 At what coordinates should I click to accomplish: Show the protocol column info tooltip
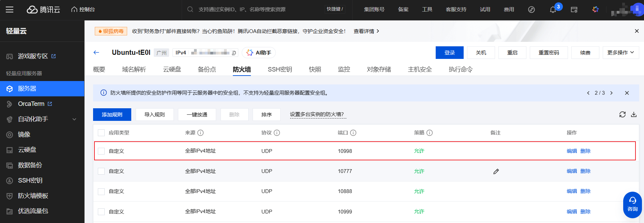(277, 133)
